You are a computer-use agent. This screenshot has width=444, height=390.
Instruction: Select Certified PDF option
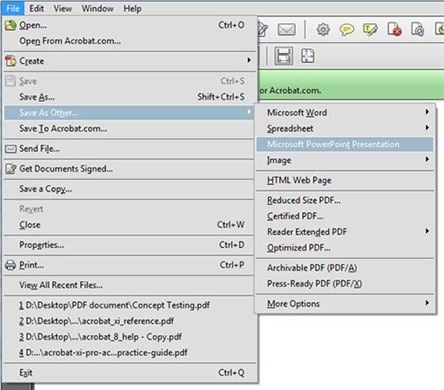[345, 216]
